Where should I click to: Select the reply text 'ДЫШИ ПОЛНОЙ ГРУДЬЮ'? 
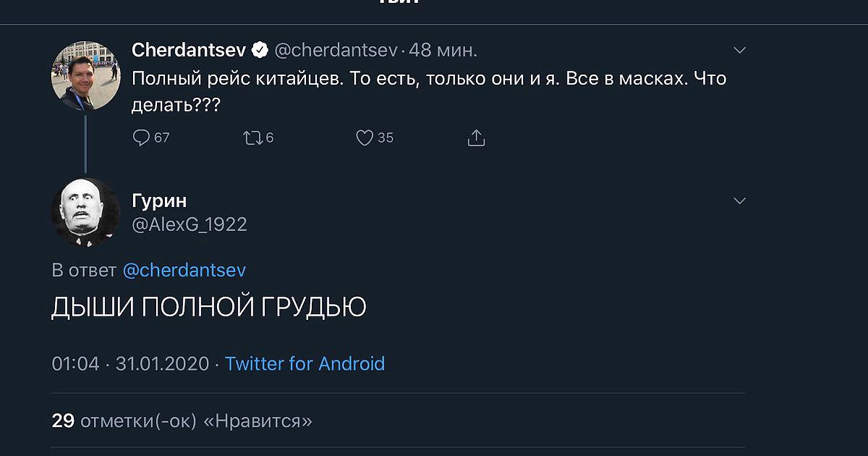[208, 308]
